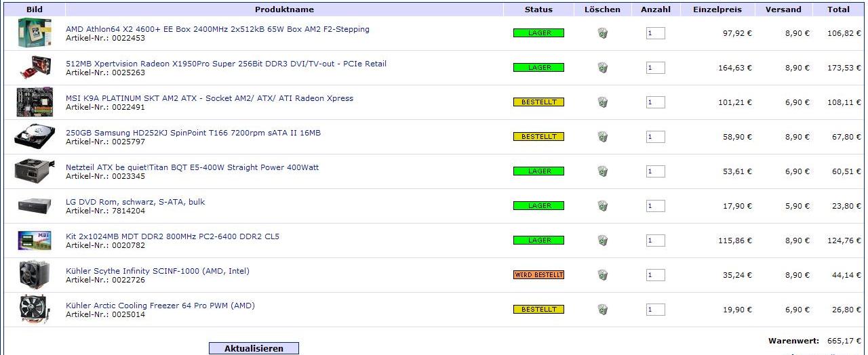Click yellow BESTELLT status of MSI K9A
868x355 pixels.
pos(538,102)
